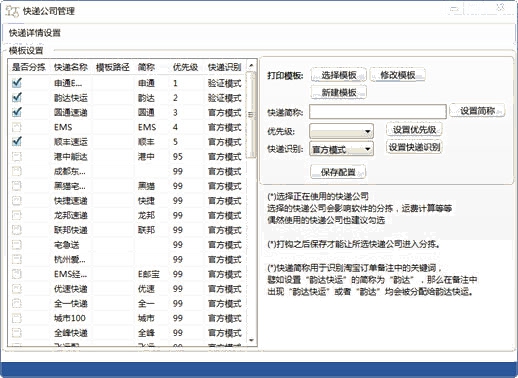
Task: Click the 新建模板 button
Action: (339, 92)
